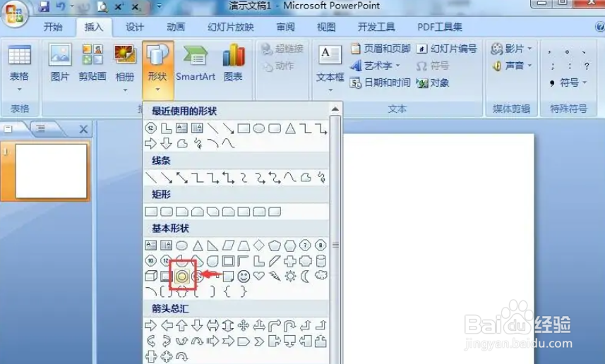Insert a SmartArt graphic
This screenshot has width=605, height=364.
pos(196,63)
